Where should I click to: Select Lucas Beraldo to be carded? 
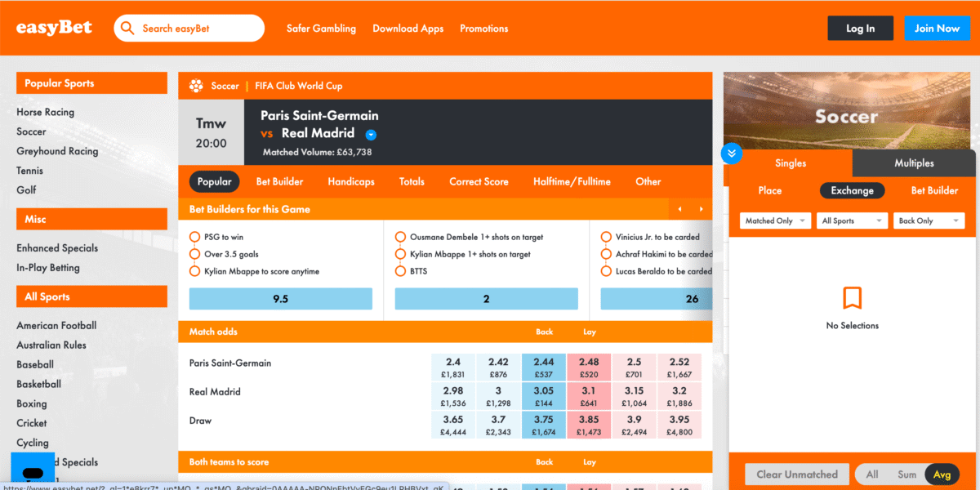[x=606, y=271]
